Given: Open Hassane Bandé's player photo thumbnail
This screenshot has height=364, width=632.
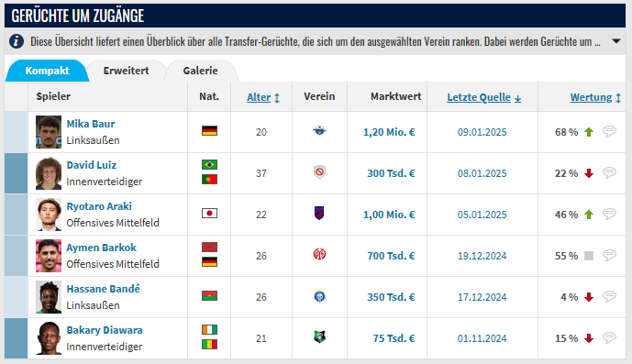Looking at the screenshot, I should (x=49, y=297).
